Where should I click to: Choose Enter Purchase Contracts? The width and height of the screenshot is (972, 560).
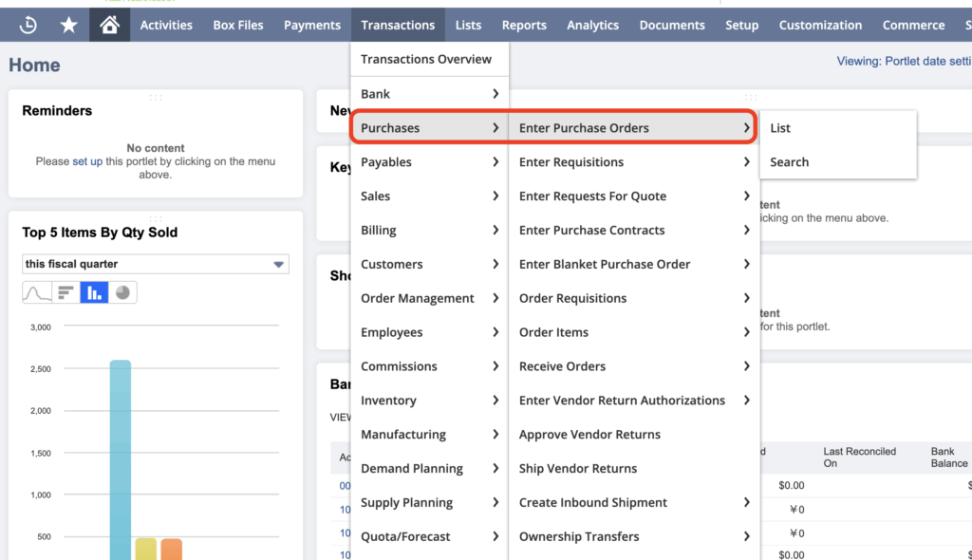(x=634, y=230)
